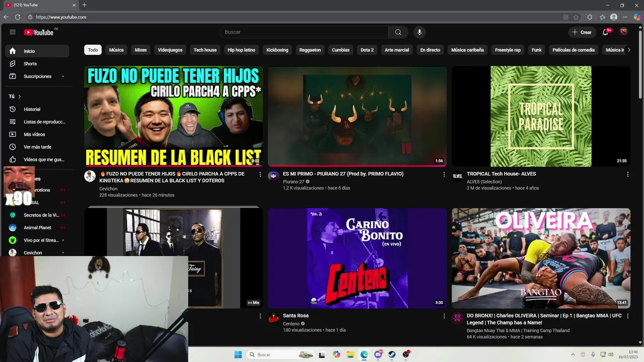This screenshot has width=644, height=362.
Task: Open the Dota account avatar menu
Action: coord(623,32)
